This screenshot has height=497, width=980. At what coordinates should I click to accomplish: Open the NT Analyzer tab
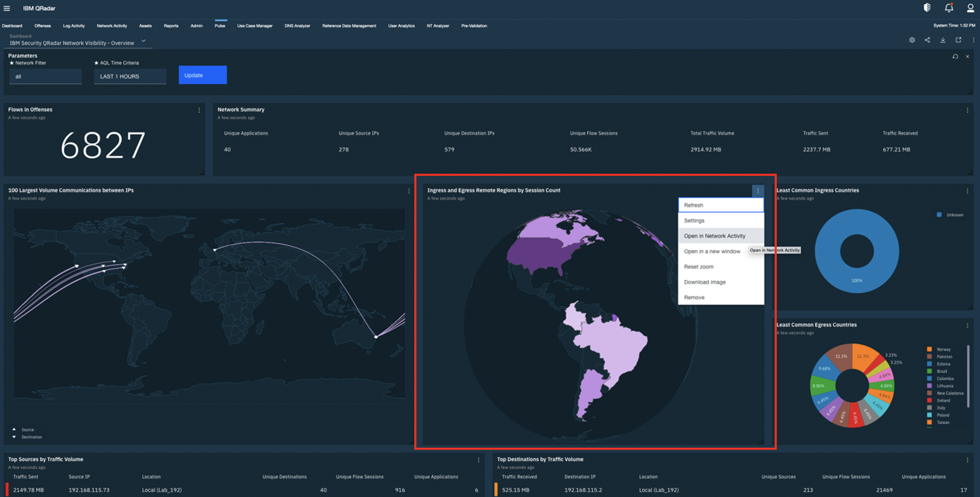(x=438, y=26)
